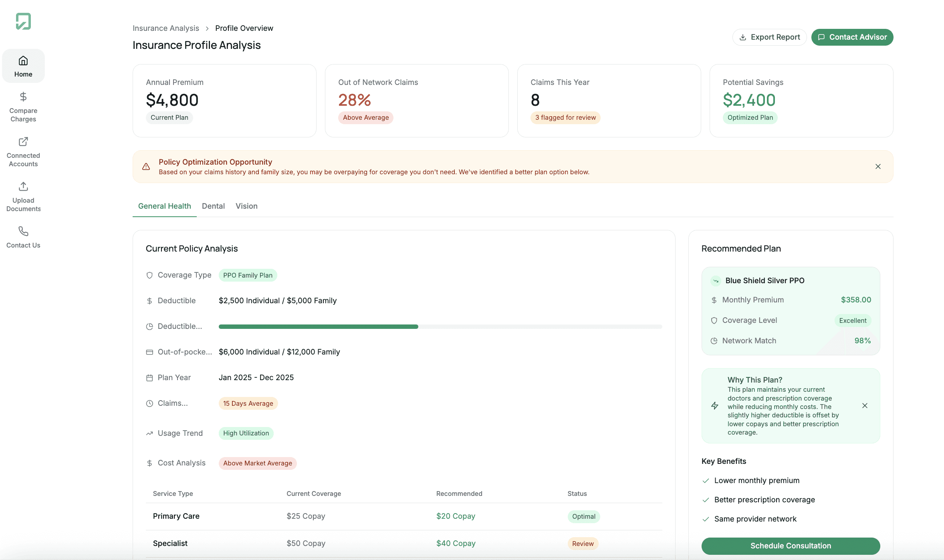Click the Current Plan badge
944x560 pixels.
pos(169,118)
